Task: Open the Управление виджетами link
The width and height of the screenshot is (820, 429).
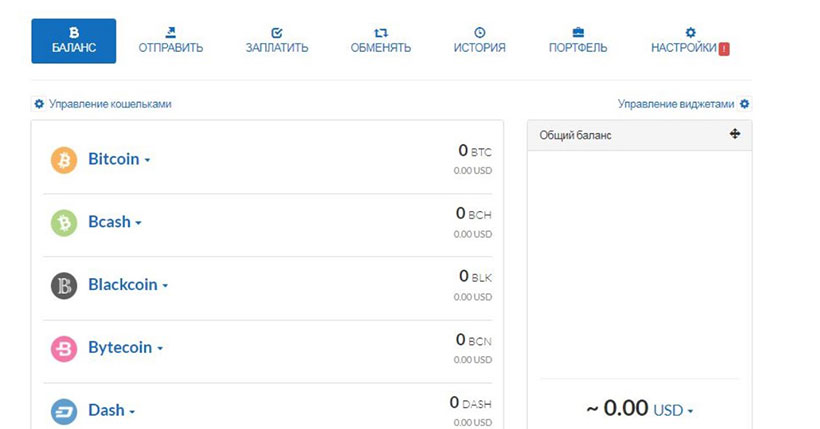Action: point(676,104)
